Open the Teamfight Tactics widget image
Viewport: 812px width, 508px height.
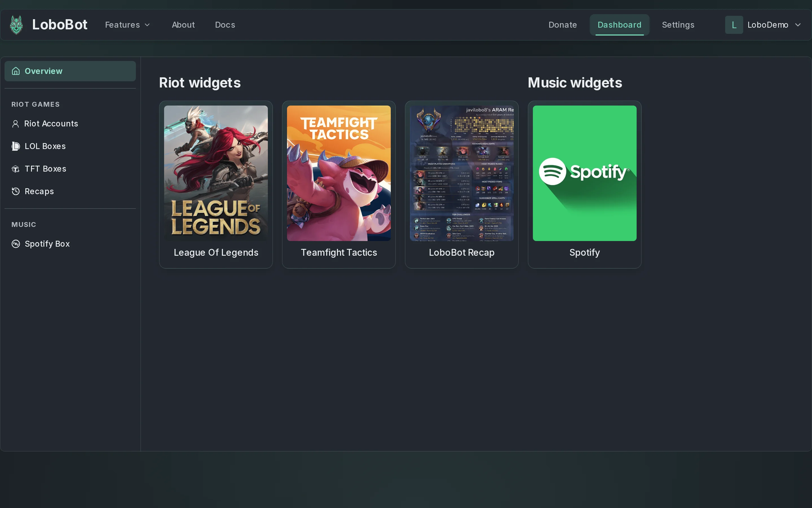pyautogui.click(x=339, y=173)
